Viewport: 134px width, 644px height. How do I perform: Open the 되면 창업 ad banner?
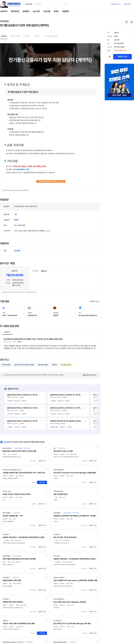pos(119,82)
